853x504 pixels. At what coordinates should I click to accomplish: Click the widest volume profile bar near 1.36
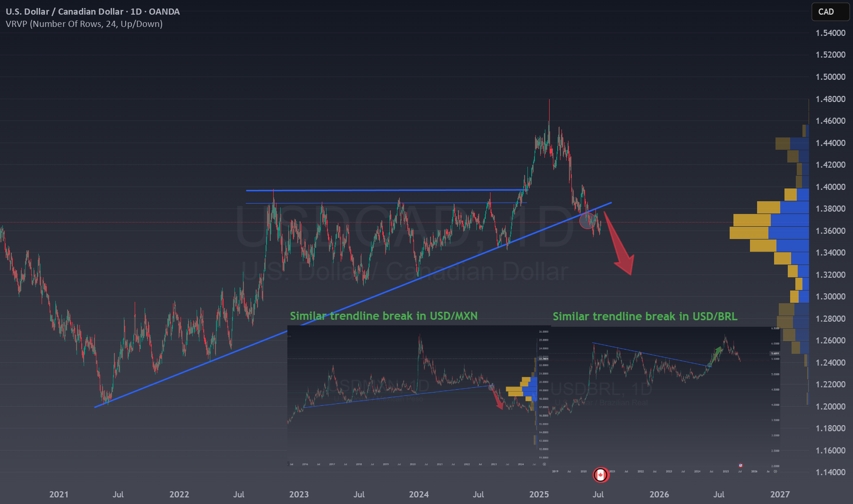coord(769,233)
